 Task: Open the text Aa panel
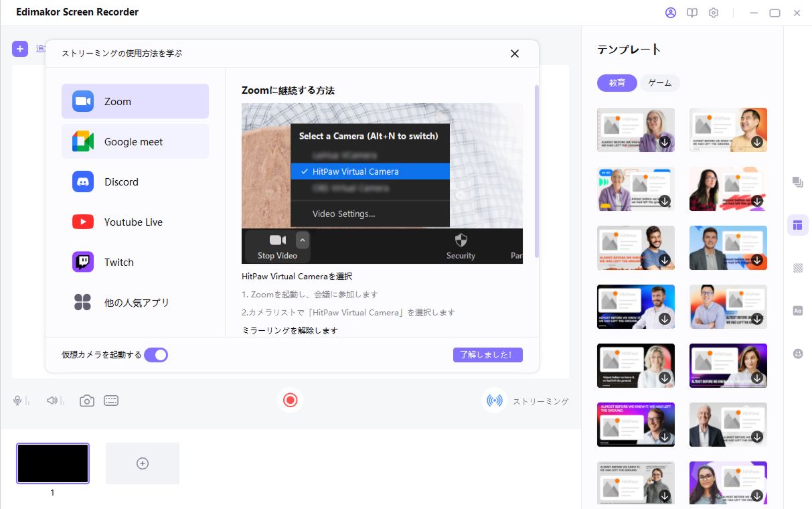pyautogui.click(x=797, y=310)
